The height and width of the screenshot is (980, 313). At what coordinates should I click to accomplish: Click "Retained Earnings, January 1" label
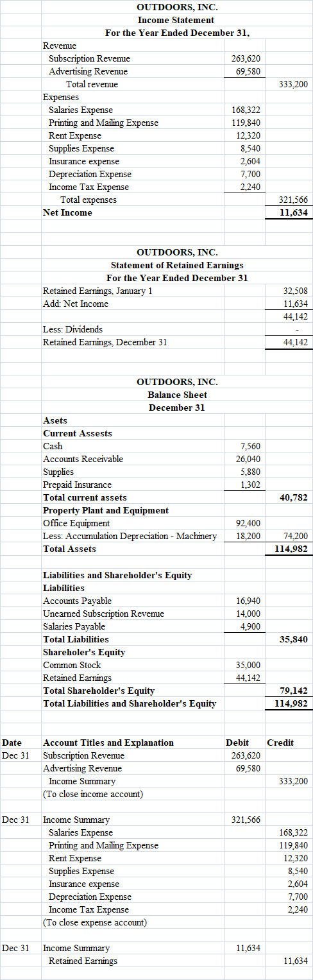(x=97, y=291)
